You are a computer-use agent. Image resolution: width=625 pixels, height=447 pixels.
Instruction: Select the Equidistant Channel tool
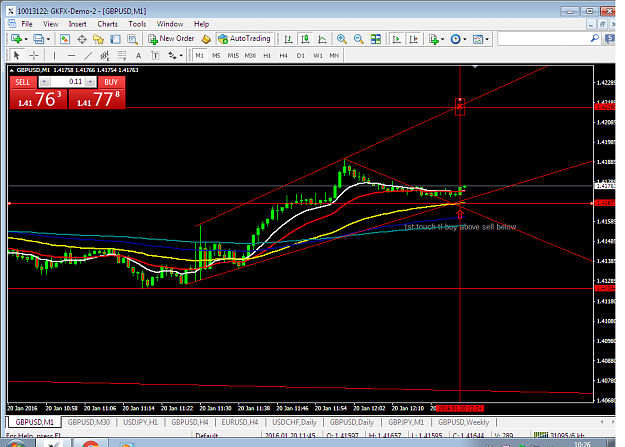coord(105,55)
